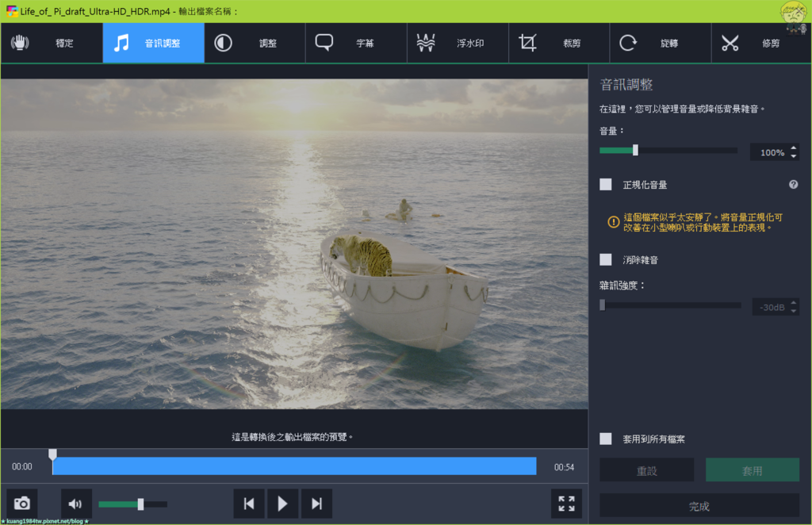Image resolution: width=812 pixels, height=525 pixels.
Task: Click the 00:00 start time label
Action: coord(21,466)
